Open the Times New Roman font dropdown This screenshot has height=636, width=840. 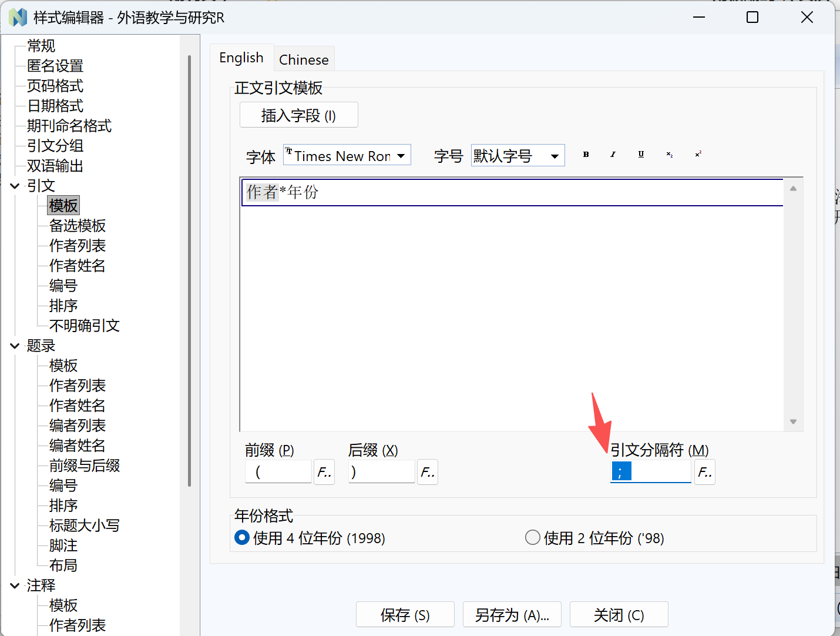[401, 155]
